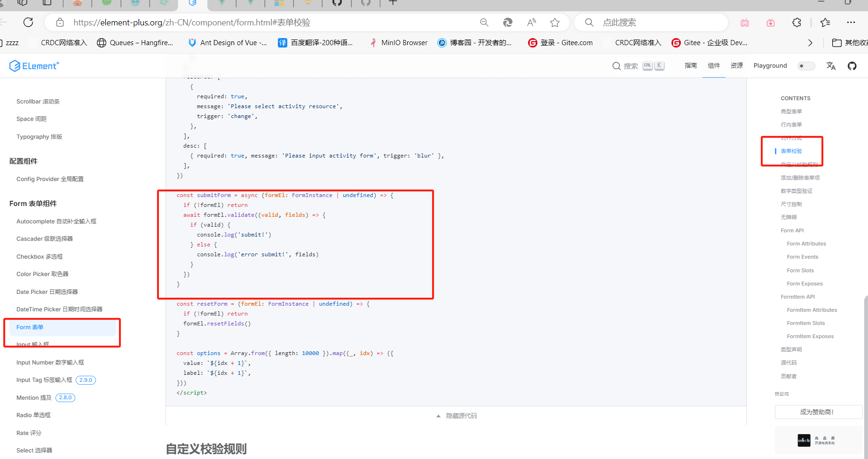Open Checkbox 多选框 page
The width and height of the screenshot is (868, 459).
coord(39,257)
